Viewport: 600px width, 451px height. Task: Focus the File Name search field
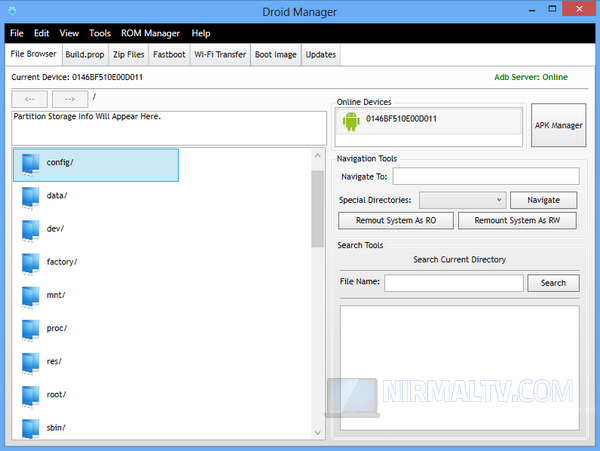click(x=454, y=283)
